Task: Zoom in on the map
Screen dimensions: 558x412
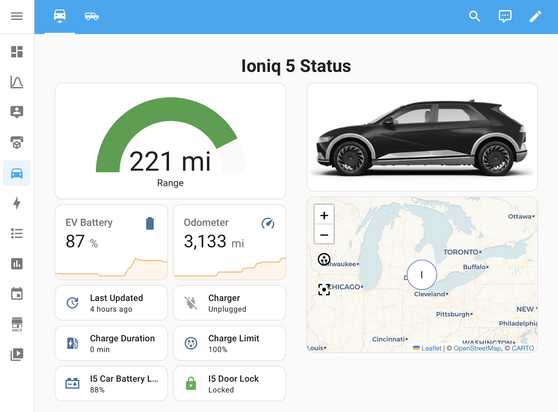Action: (324, 215)
